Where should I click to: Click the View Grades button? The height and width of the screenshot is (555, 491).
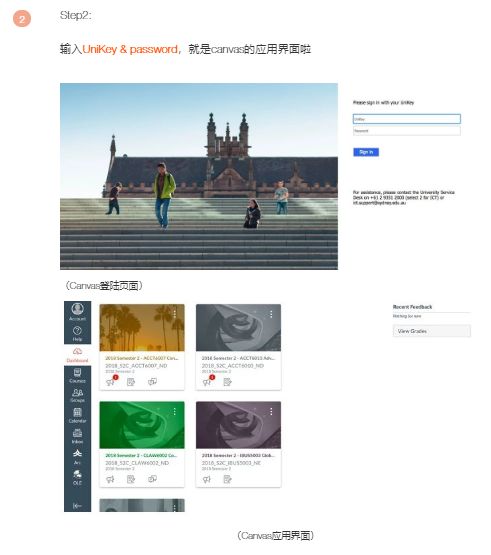[x=432, y=331]
